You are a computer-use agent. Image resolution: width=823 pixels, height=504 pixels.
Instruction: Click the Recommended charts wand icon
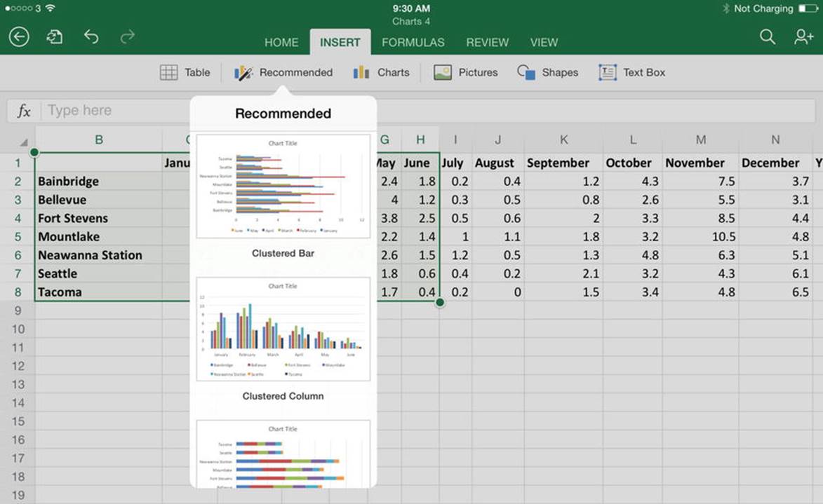243,72
